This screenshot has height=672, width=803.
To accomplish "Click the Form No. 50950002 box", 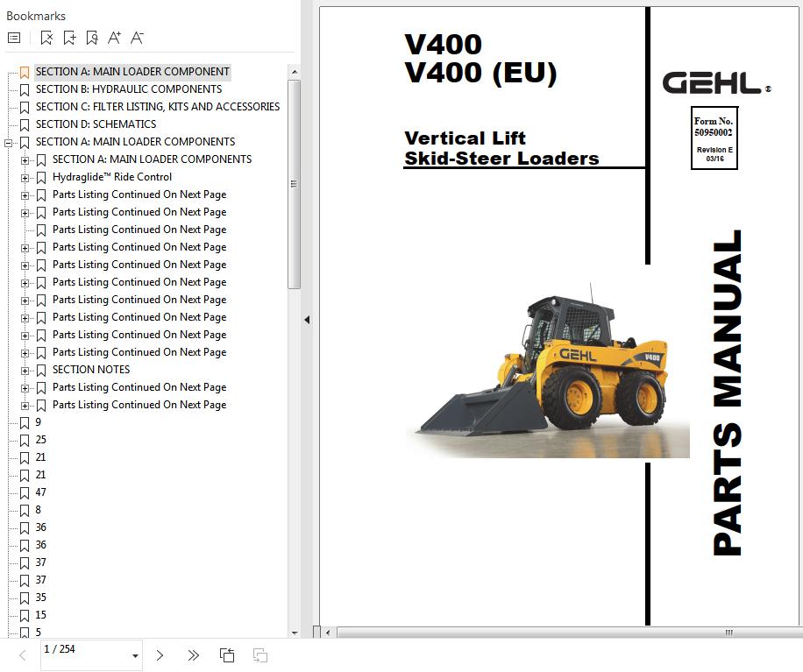I will click(714, 138).
